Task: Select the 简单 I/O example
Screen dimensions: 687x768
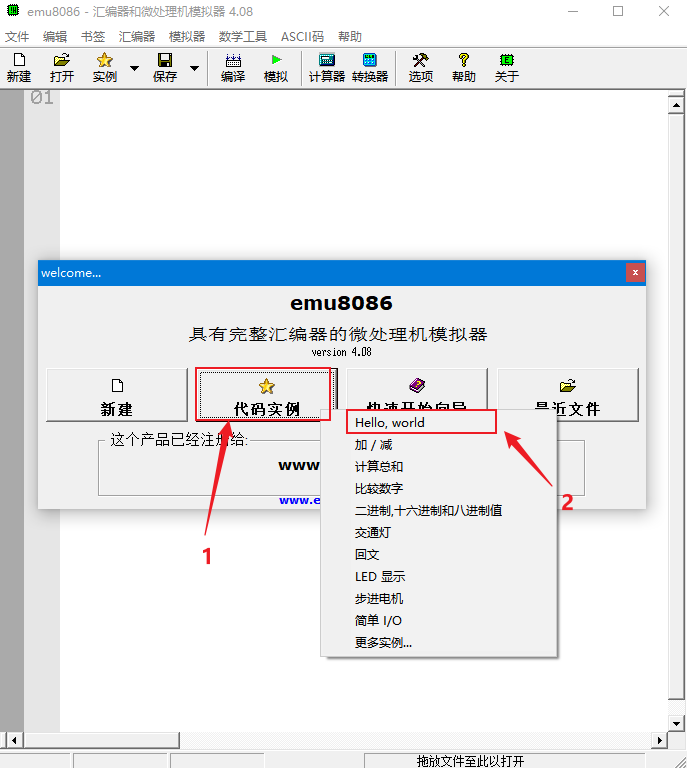Action: pyautogui.click(x=438, y=621)
